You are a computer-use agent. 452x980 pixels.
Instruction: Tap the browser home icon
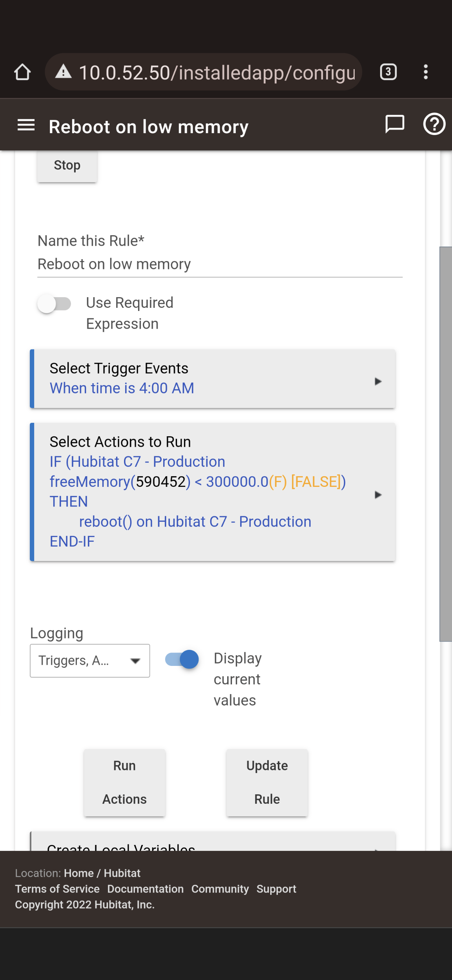coord(22,72)
